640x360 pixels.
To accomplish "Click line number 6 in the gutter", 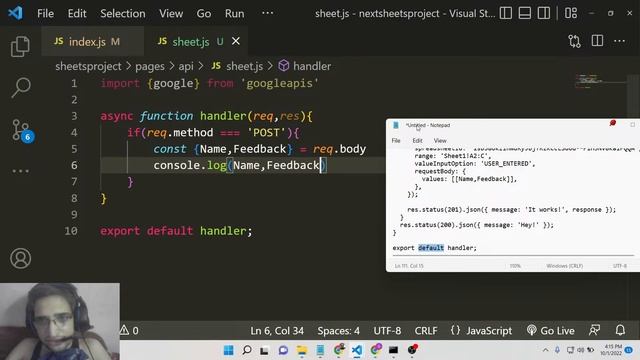I will 74,165.
